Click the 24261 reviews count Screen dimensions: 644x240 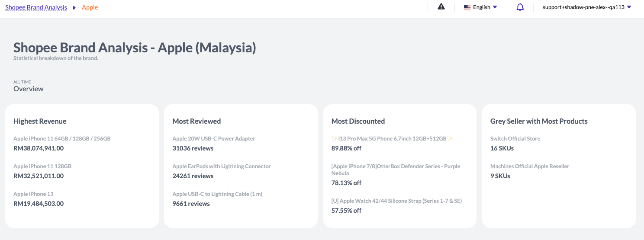coord(193,176)
